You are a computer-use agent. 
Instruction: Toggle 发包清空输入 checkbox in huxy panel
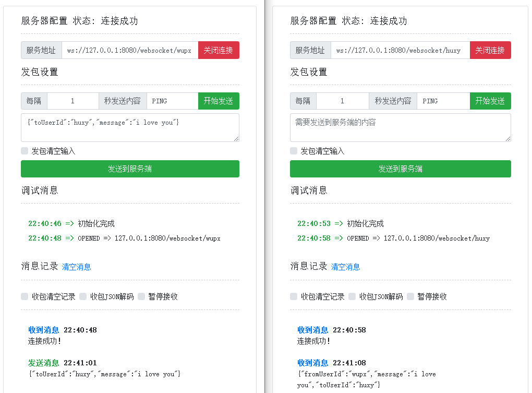[294, 151]
